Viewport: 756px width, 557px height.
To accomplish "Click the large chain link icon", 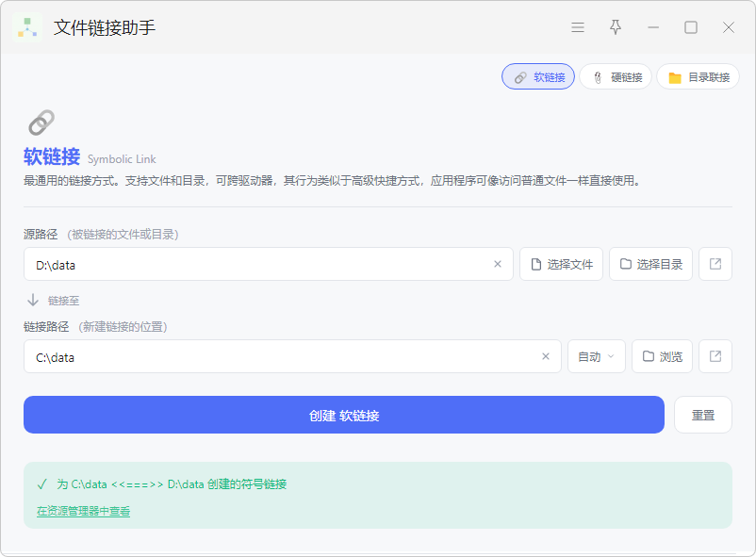I will [x=41, y=123].
